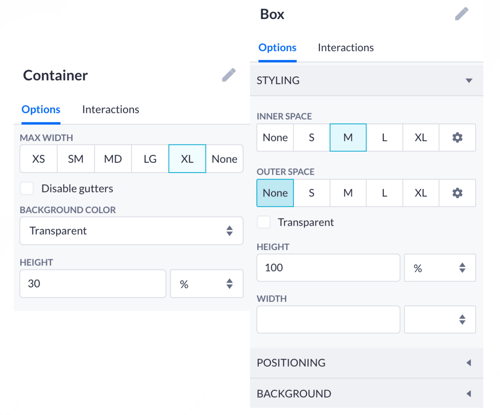Switch to Container Interactions tab
This screenshot has height=415, width=500.
[111, 109]
